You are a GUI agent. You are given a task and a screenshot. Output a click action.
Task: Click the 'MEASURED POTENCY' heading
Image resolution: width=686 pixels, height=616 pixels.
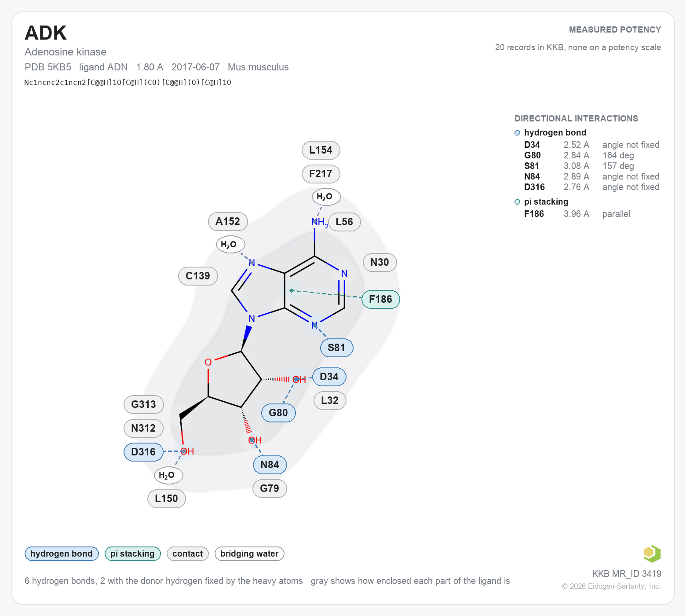tap(615, 29)
